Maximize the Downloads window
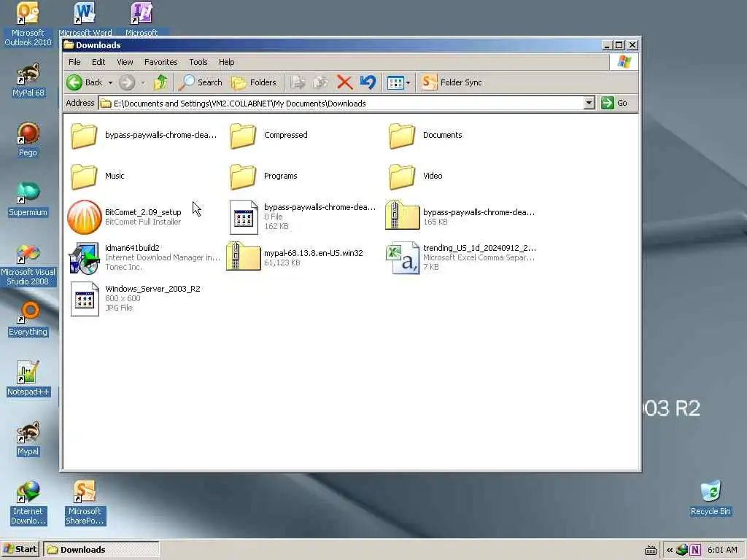Viewport: 747px width, 560px height. click(x=619, y=45)
